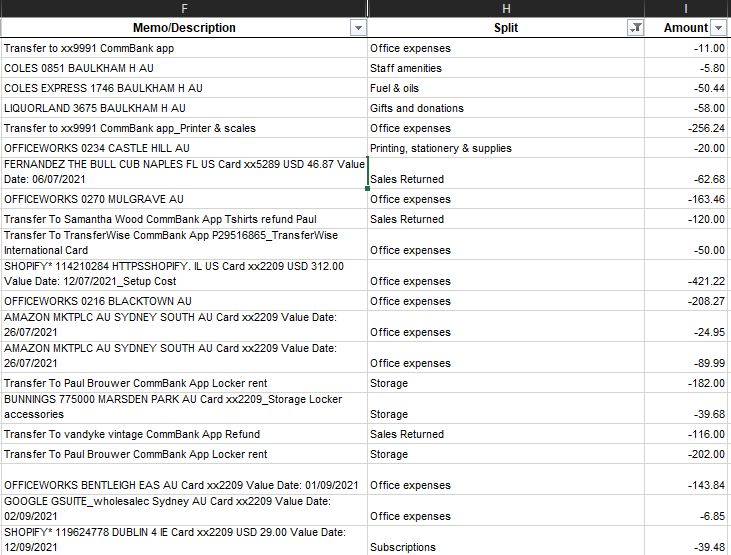The height and width of the screenshot is (555, 731).
Task: Select the LIQUORLAND 3675 BAULKHAM cell
Action: [x=184, y=108]
